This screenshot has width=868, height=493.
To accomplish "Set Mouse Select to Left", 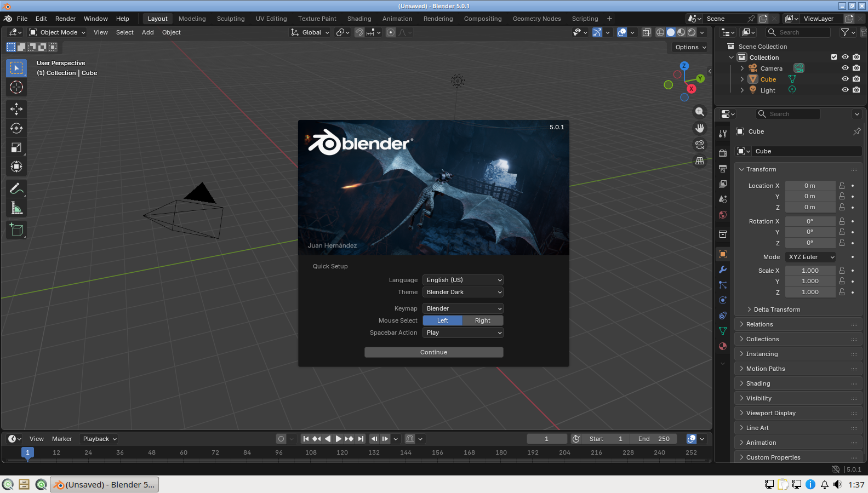I will click(x=443, y=320).
